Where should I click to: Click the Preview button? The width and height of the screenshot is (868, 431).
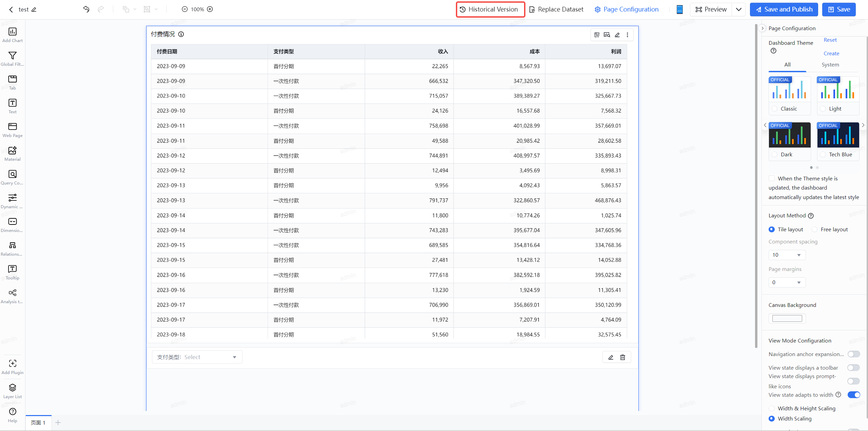point(711,9)
